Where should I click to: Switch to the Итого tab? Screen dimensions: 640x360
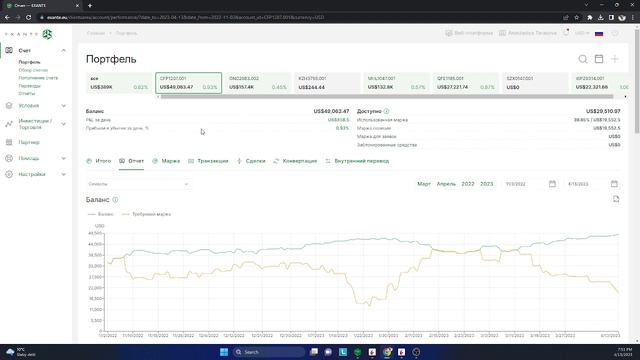click(99, 161)
